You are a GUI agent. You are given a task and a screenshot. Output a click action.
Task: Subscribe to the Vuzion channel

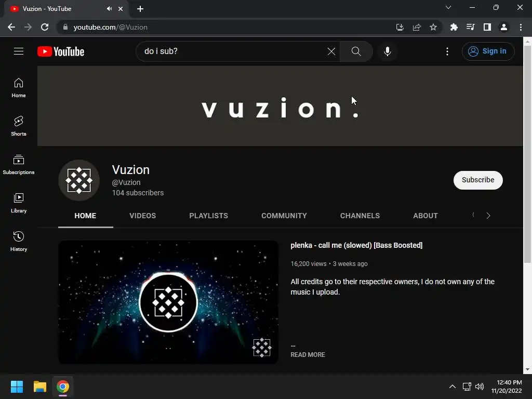(478, 180)
